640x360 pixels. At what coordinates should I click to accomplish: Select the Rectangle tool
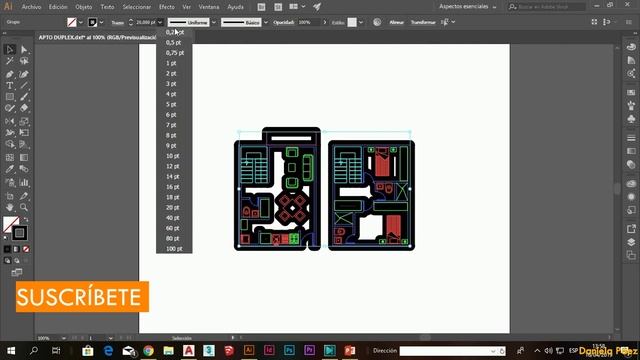10,97
